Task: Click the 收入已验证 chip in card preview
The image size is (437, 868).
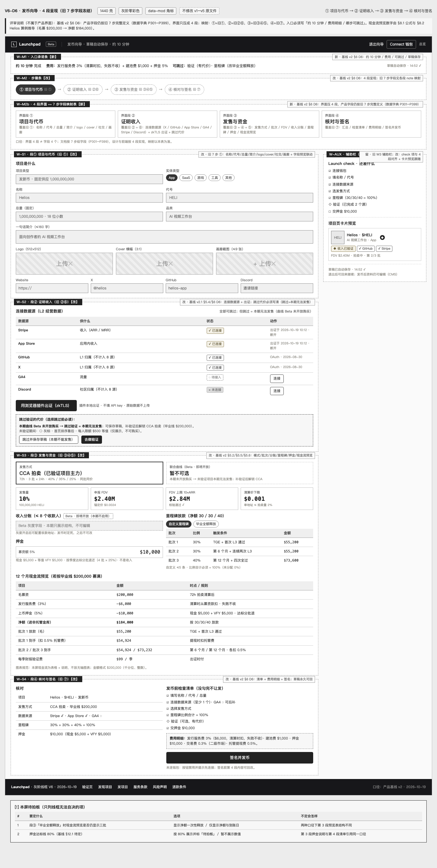Action: [x=344, y=249]
